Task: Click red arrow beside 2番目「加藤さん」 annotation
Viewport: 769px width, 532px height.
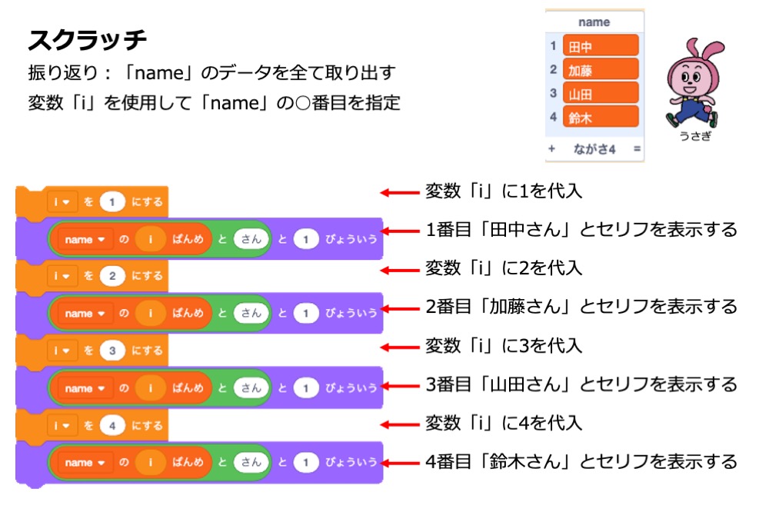Action: click(x=399, y=308)
